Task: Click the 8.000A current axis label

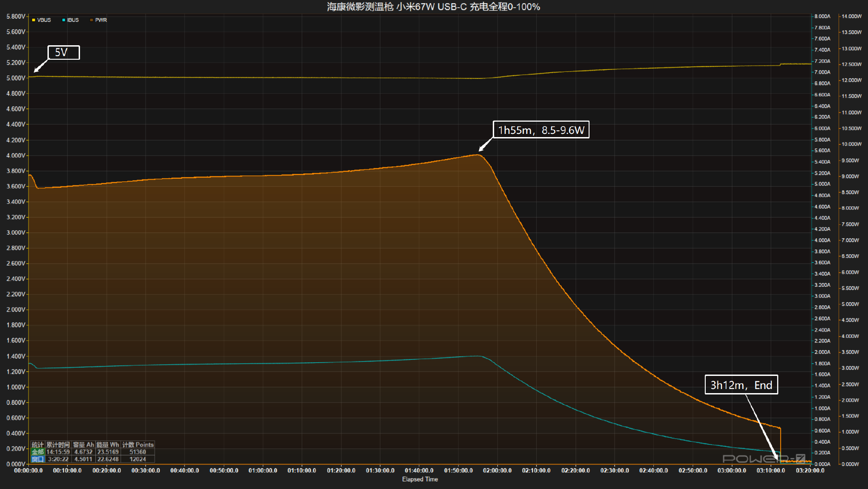Action: pyautogui.click(x=822, y=16)
